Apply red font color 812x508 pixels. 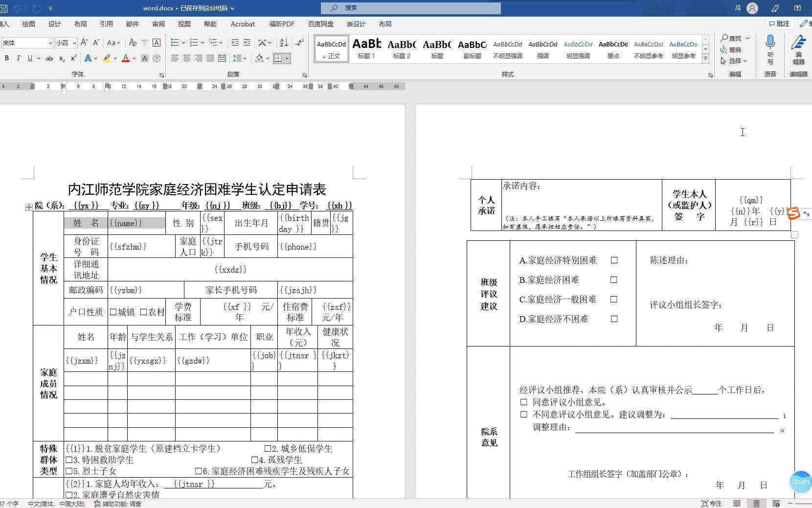[x=126, y=58]
